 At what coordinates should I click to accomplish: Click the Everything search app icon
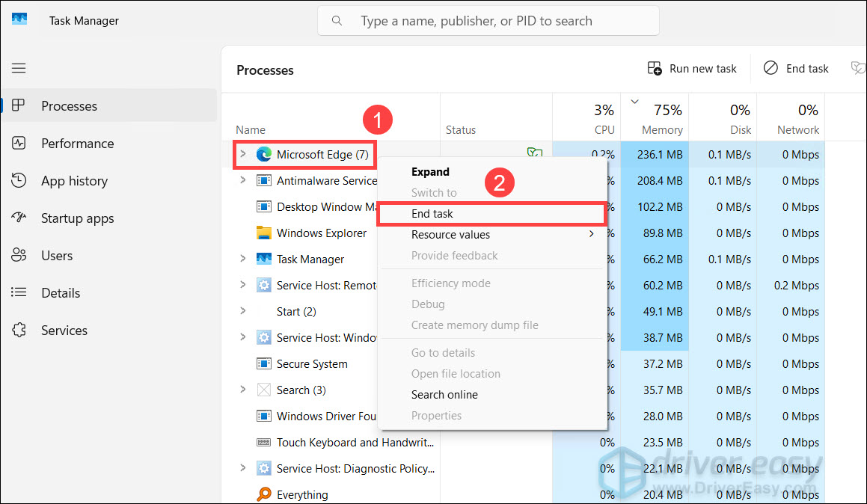(264, 494)
